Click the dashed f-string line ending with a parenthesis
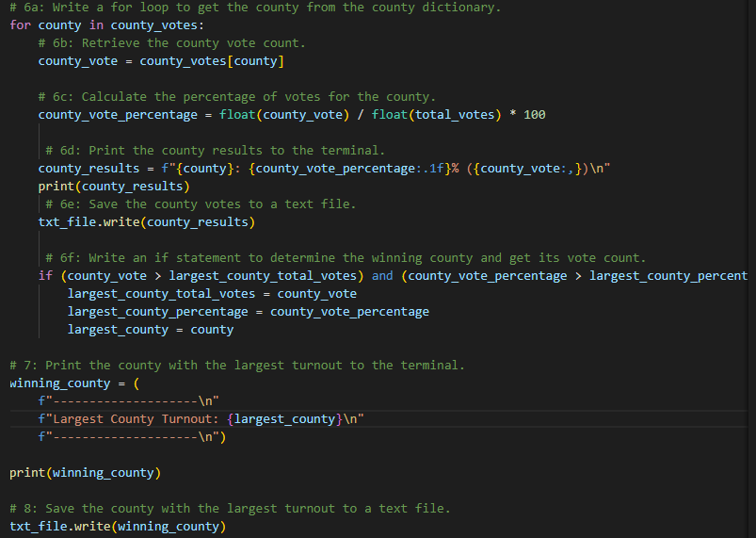Viewport: 756px width, 538px height. click(132, 436)
